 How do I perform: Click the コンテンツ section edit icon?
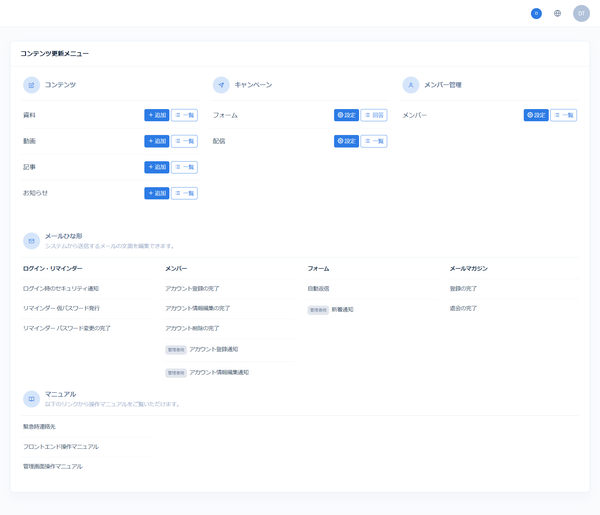click(31, 85)
